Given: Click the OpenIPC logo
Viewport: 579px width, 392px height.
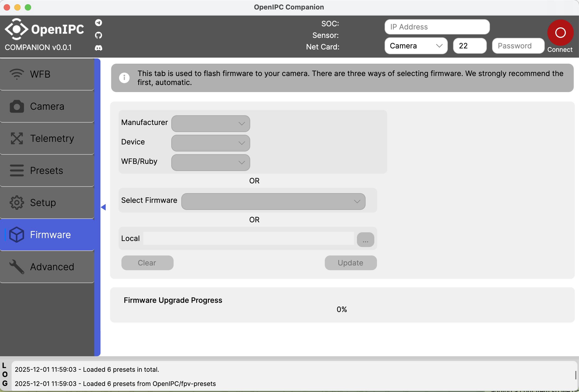Looking at the screenshot, I should (44, 29).
